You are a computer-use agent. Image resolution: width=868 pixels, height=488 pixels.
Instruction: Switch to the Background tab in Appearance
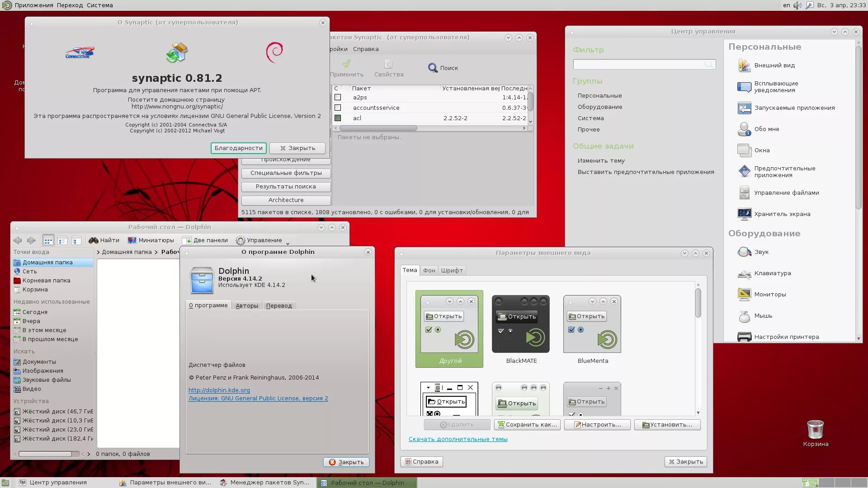(429, 271)
